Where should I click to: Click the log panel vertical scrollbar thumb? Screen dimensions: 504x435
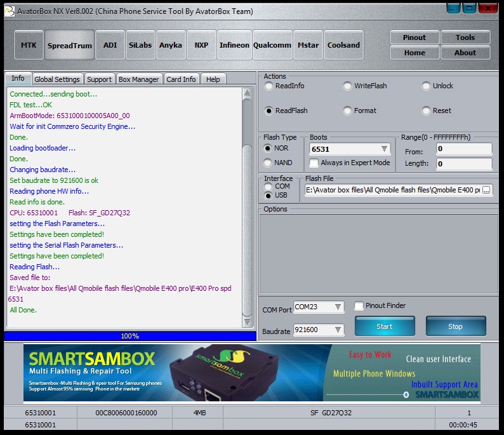pyautogui.click(x=247, y=231)
